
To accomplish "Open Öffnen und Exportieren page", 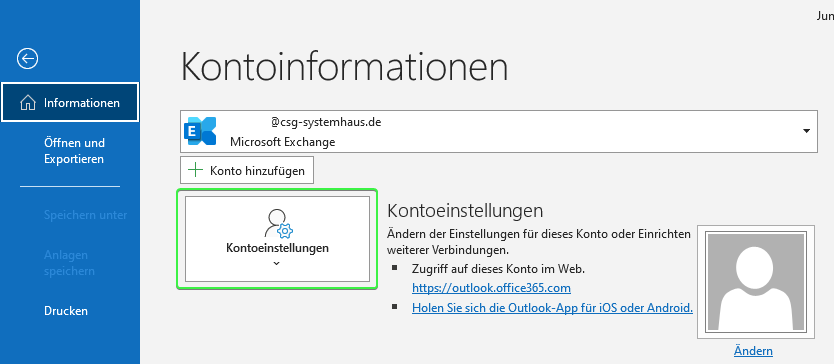I will point(74,151).
